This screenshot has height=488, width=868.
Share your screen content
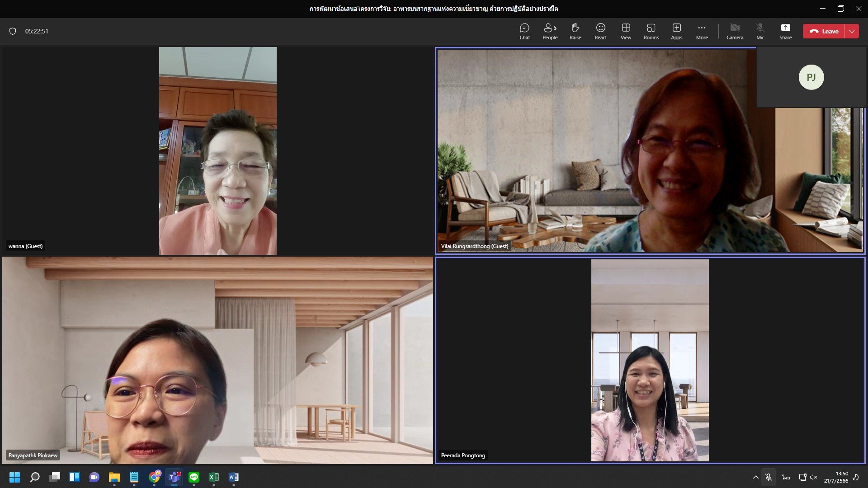785,31
